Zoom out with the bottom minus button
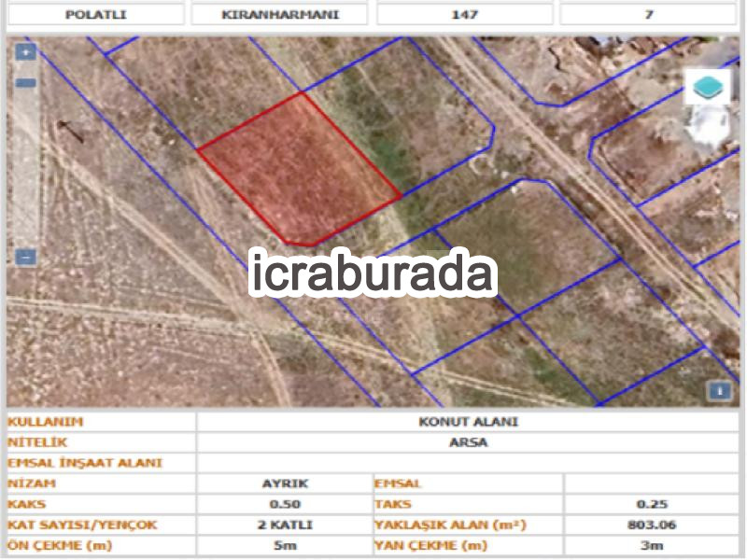This screenshot has height=560, width=747. [26, 258]
